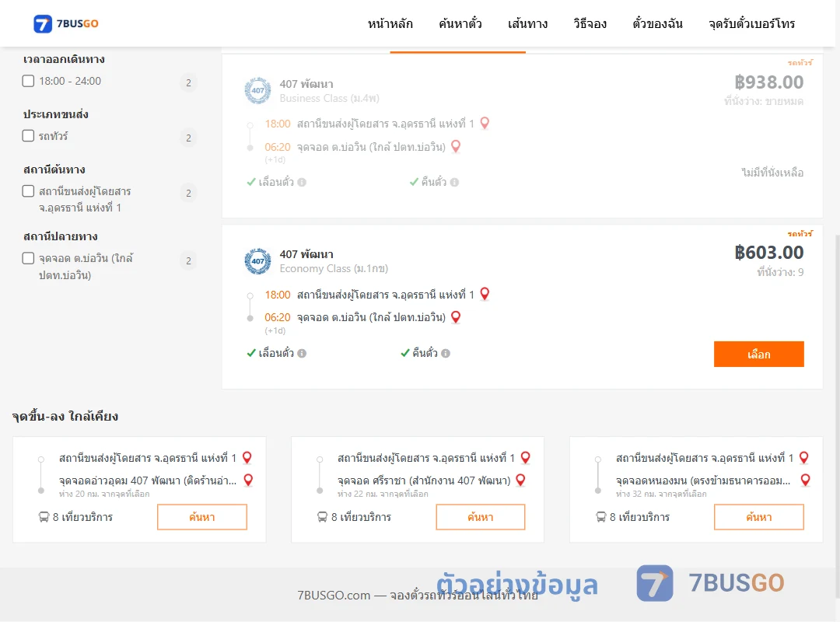Check the origin station สถานีขนส่งผู้โดยสาร จ.อุดรธานี filter
This screenshot has width=840, height=622.
tap(29, 191)
